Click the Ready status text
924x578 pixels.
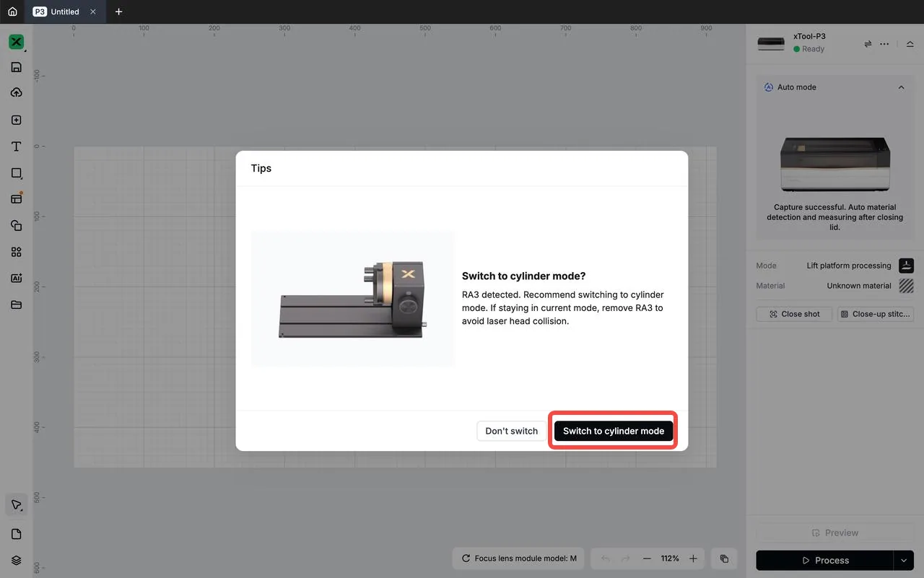pyautogui.click(x=813, y=49)
